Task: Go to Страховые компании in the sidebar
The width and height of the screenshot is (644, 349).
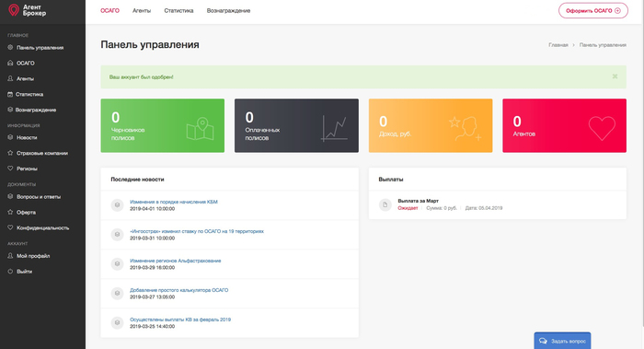Action: pos(38,153)
